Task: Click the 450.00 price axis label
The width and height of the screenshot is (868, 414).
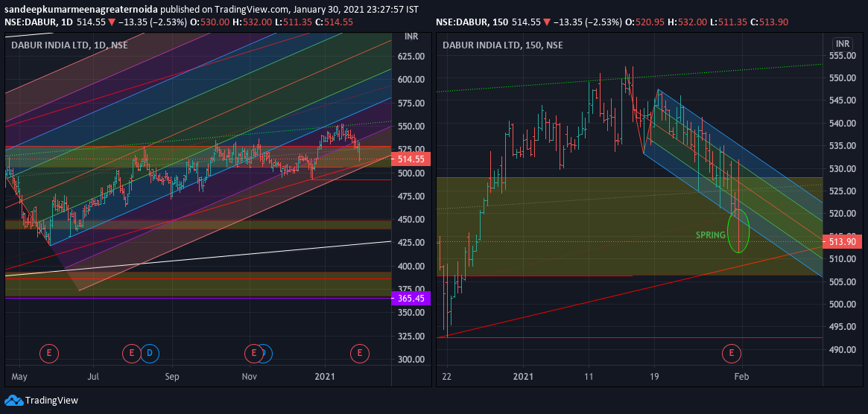Action: pos(411,220)
